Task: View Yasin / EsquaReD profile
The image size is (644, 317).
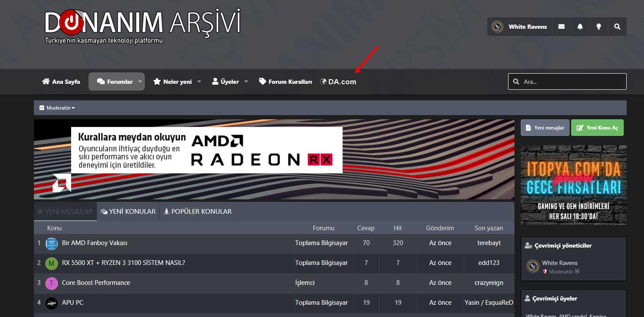Action: tap(489, 303)
